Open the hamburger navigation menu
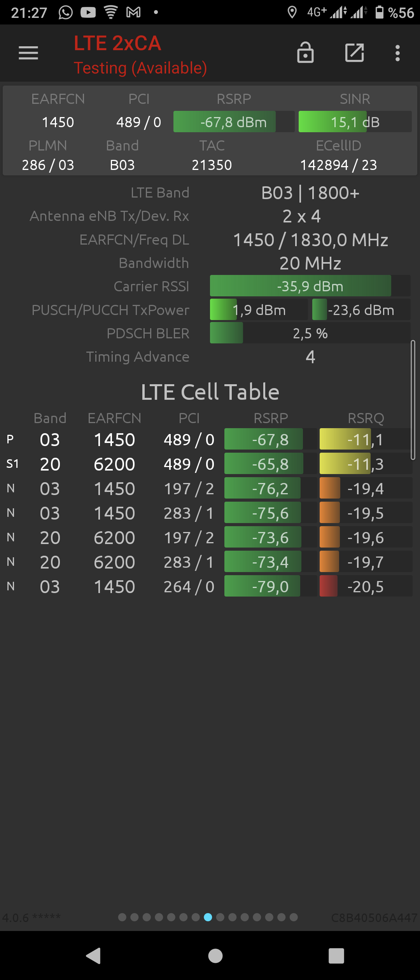The width and height of the screenshot is (420, 980). pyautogui.click(x=28, y=53)
